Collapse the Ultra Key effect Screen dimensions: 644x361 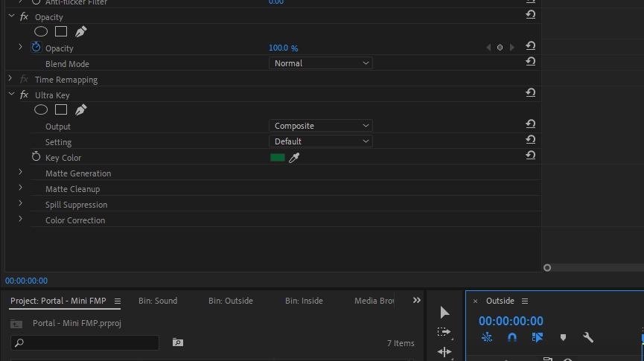pyautogui.click(x=11, y=94)
